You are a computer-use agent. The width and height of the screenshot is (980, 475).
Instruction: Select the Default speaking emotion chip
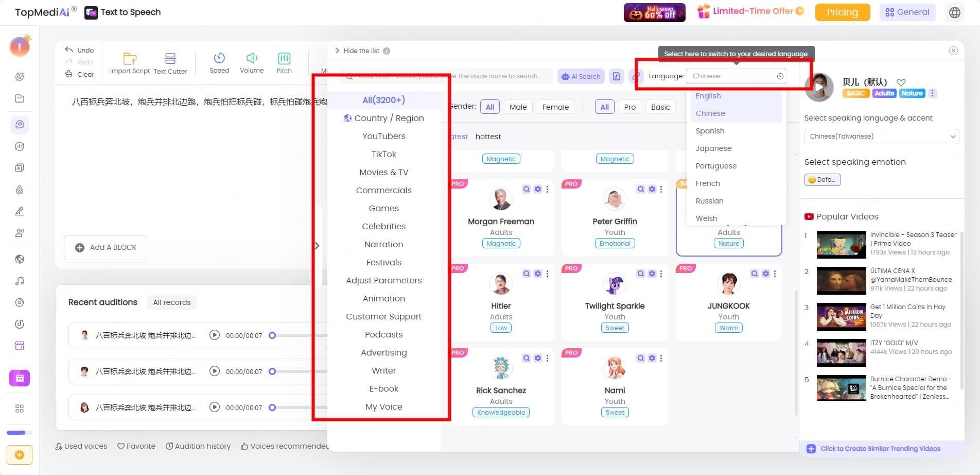pos(822,180)
